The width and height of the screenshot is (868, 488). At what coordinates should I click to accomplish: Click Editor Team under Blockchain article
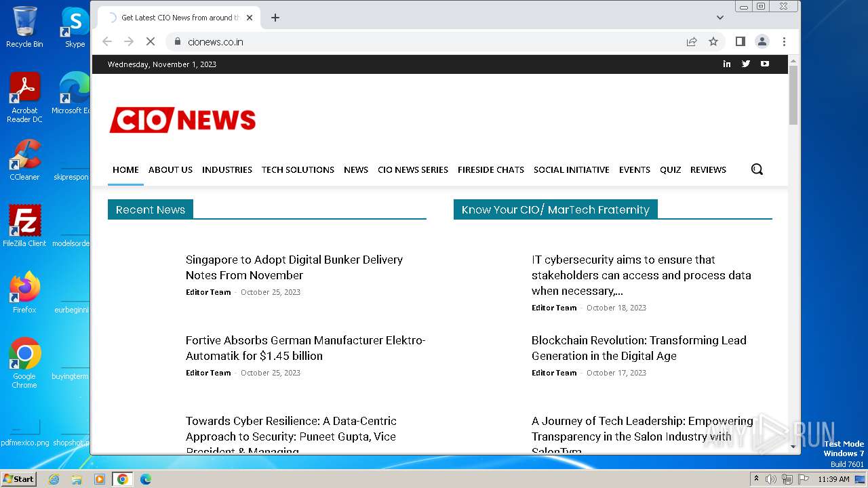[x=554, y=373]
